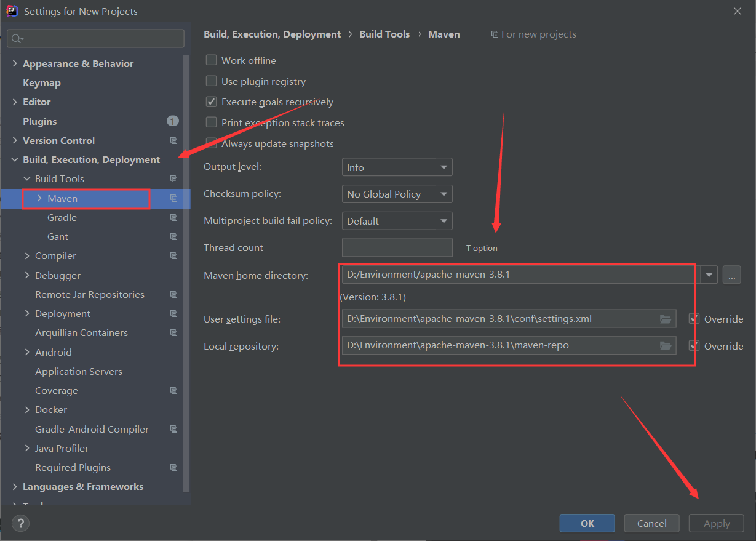The height and width of the screenshot is (541, 756).
Task: Click the Local repository path field
Action: [x=509, y=346]
